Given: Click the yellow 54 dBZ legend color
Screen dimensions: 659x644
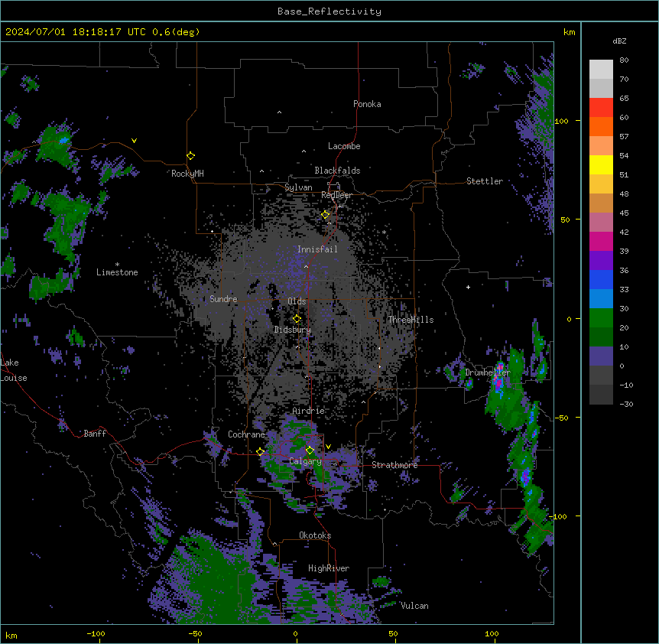Looking at the screenshot, I should [x=601, y=164].
